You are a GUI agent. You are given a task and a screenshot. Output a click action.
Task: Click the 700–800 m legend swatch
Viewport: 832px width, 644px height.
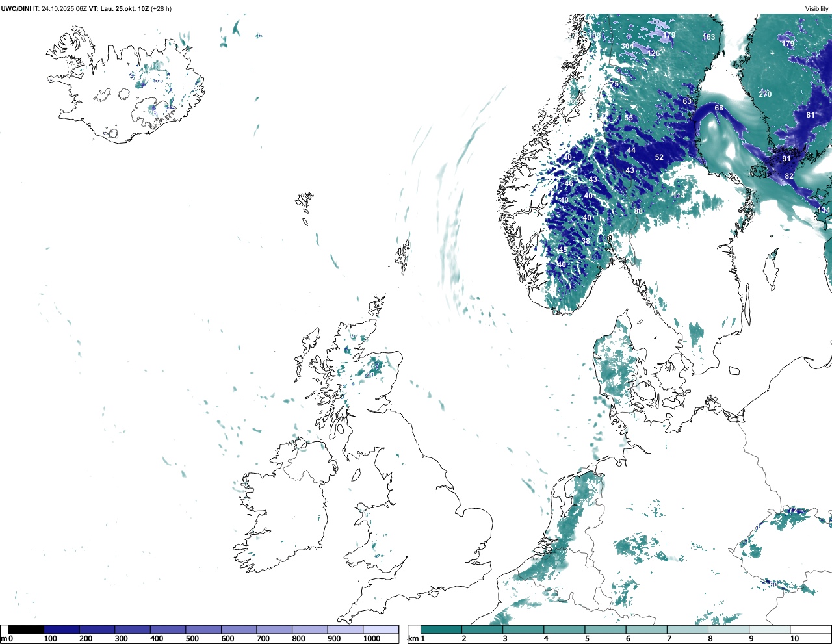click(274, 629)
